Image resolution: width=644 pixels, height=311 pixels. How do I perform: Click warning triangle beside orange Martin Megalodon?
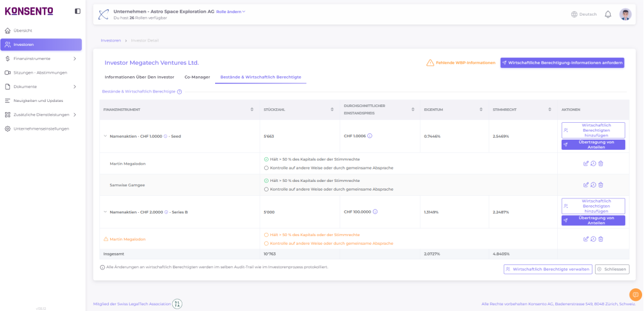tap(106, 239)
